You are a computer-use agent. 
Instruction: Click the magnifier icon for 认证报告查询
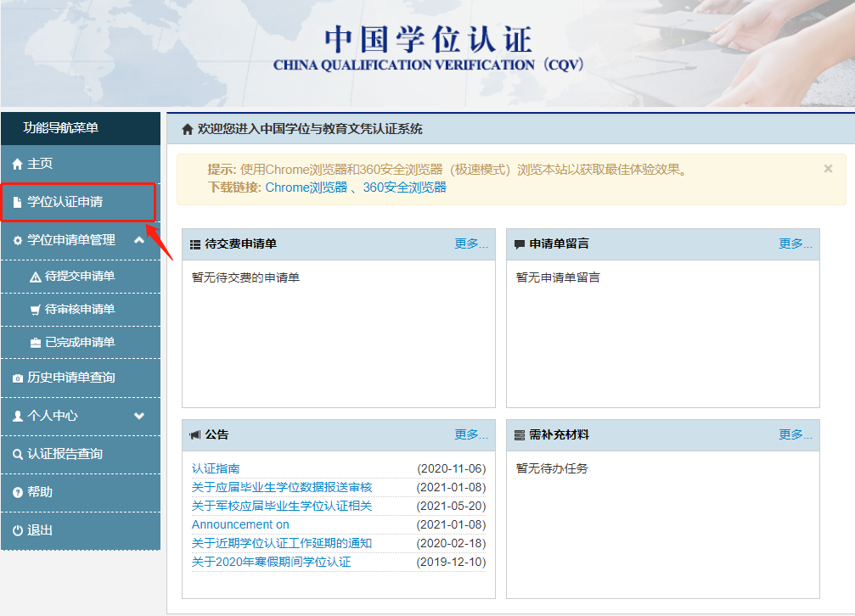click(x=18, y=454)
